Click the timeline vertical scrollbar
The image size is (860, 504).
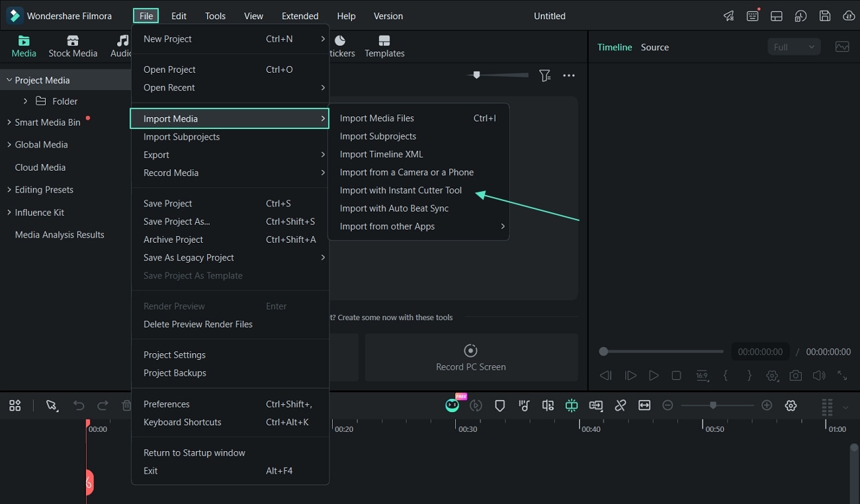tap(854, 473)
